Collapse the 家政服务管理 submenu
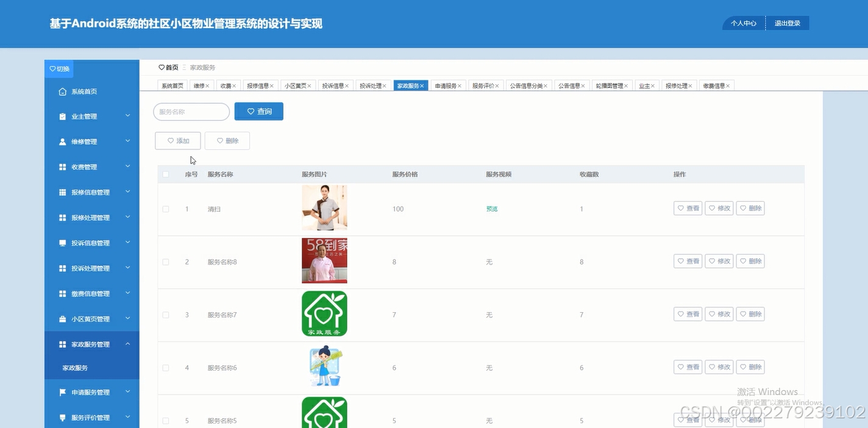This screenshot has width=868, height=428. [x=128, y=343]
